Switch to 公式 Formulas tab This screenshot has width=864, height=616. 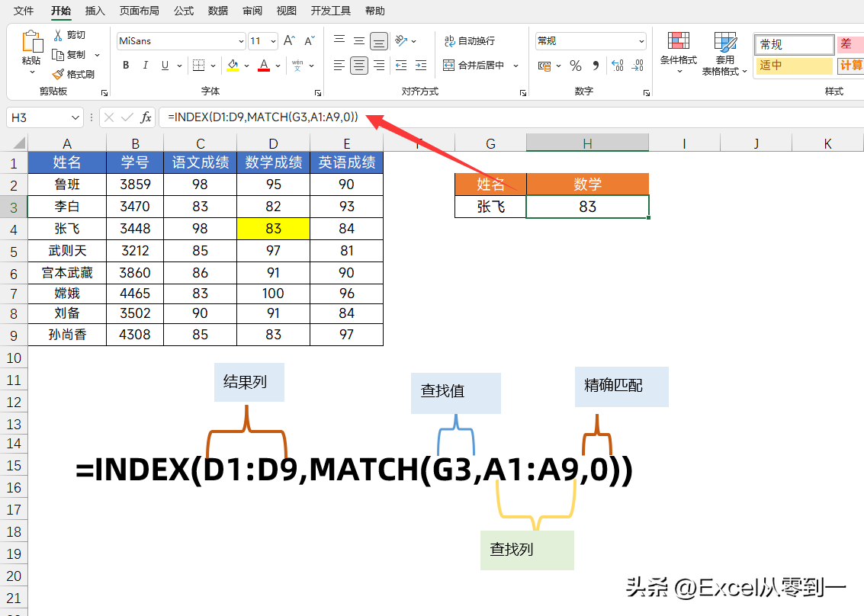click(184, 11)
